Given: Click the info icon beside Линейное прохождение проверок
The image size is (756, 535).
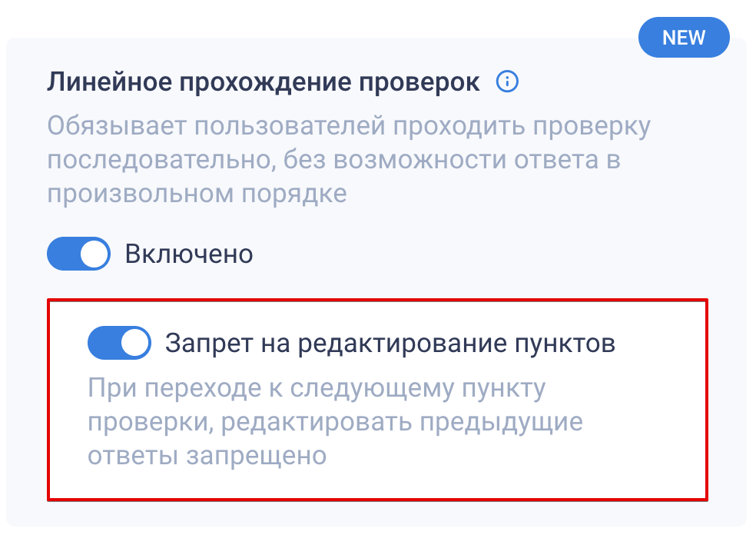Looking at the screenshot, I should click(x=507, y=81).
